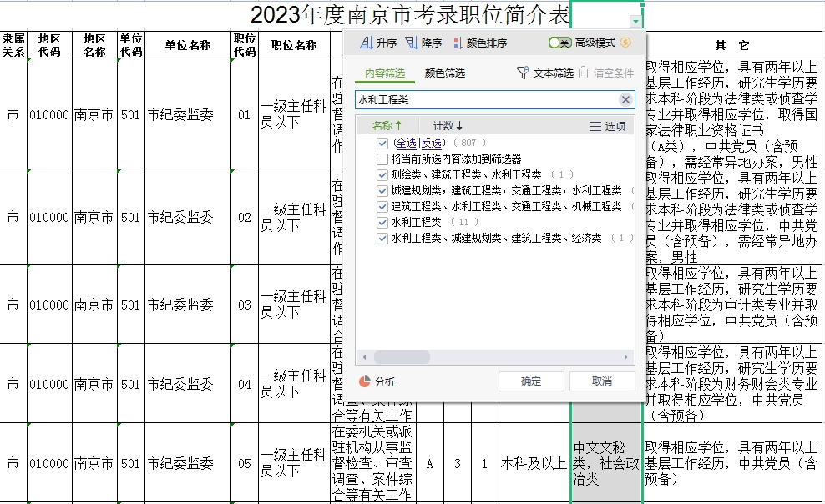The height and width of the screenshot is (504, 825).
Task: Select 市纪委监委 in the position 01 row
Action: [x=188, y=114]
